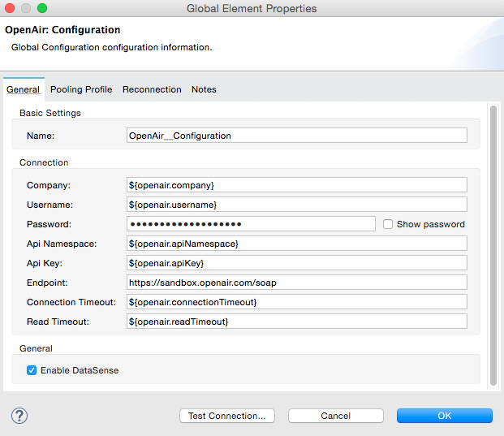Click the Password field
The image size is (504, 436).
pos(251,224)
